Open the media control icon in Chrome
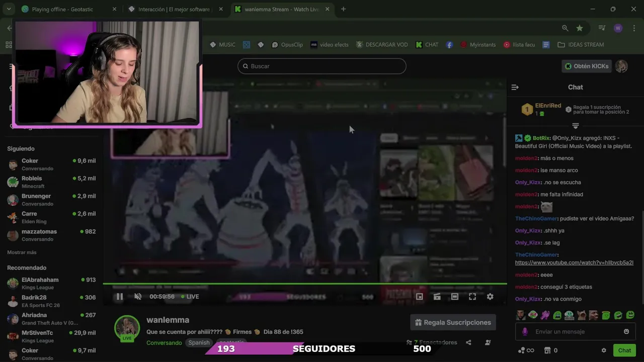 point(602,28)
